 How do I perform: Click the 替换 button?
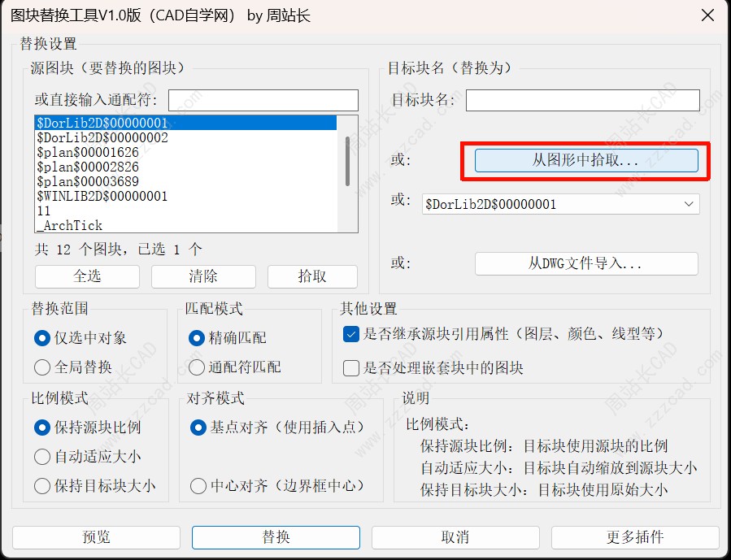276,537
